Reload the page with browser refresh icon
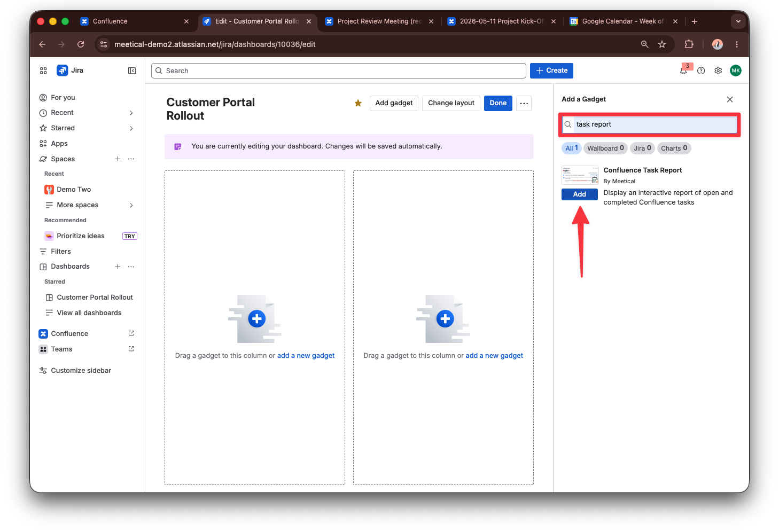Screen dimensions: 779x532 pyautogui.click(x=81, y=44)
